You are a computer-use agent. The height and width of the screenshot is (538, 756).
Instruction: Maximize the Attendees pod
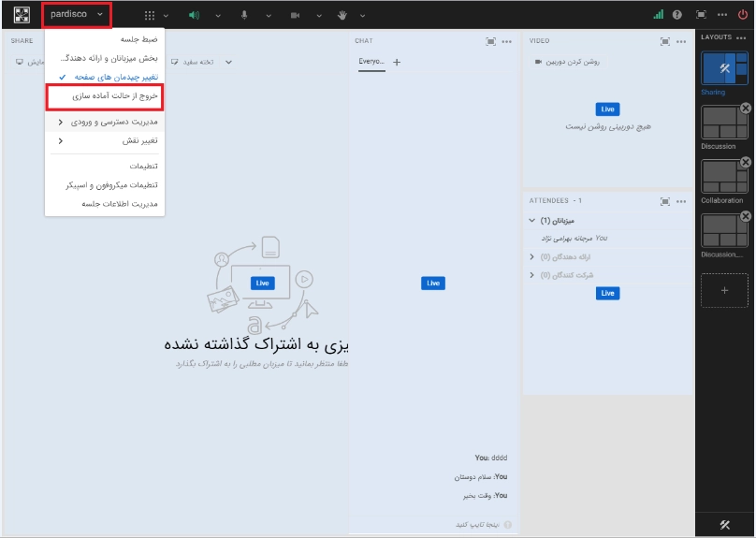coord(665,201)
